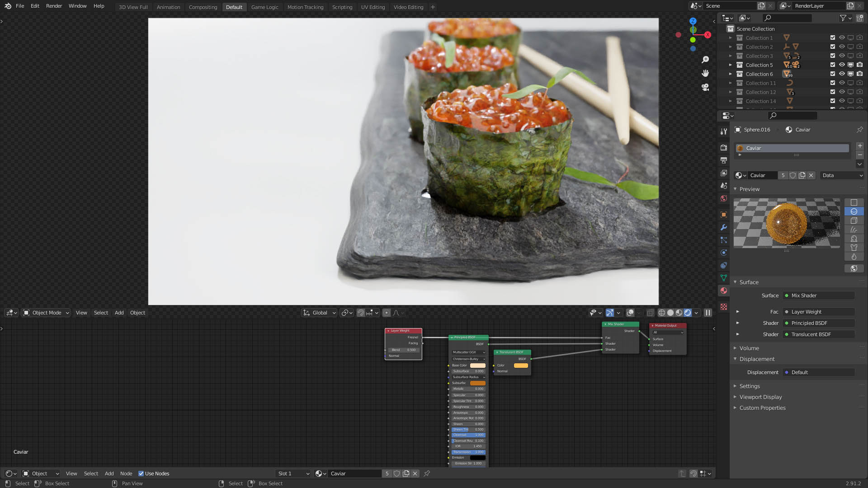Open the Slot 1 dropdown
868x488 pixels.
tap(293, 474)
